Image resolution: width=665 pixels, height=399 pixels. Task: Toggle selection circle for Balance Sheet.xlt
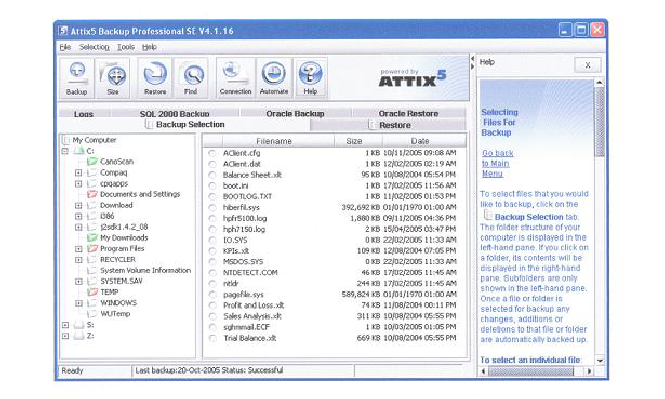(212, 175)
